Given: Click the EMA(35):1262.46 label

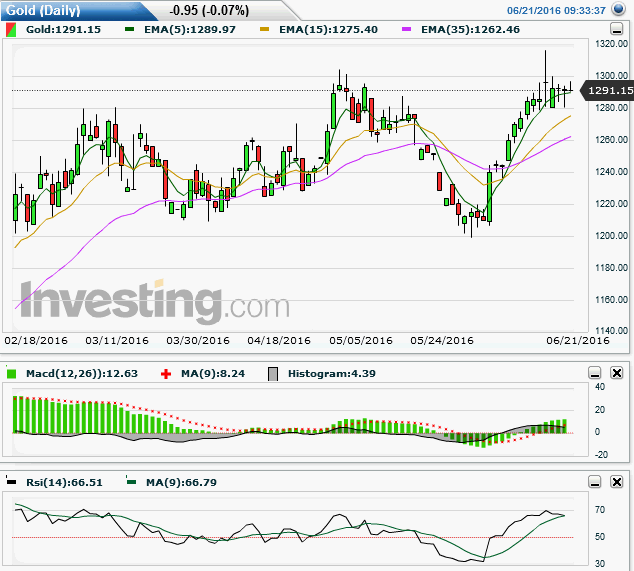Looking at the screenshot, I should tap(470, 30).
